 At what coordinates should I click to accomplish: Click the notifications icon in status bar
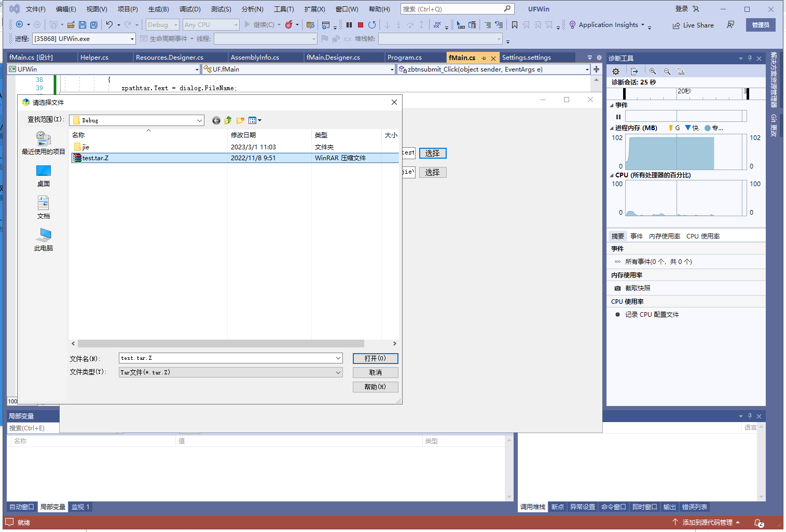click(x=759, y=523)
